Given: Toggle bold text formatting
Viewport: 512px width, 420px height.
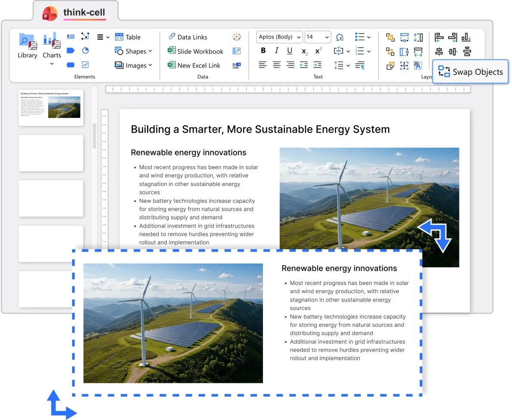Looking at the screenshot, I should (x=263, y=51).
